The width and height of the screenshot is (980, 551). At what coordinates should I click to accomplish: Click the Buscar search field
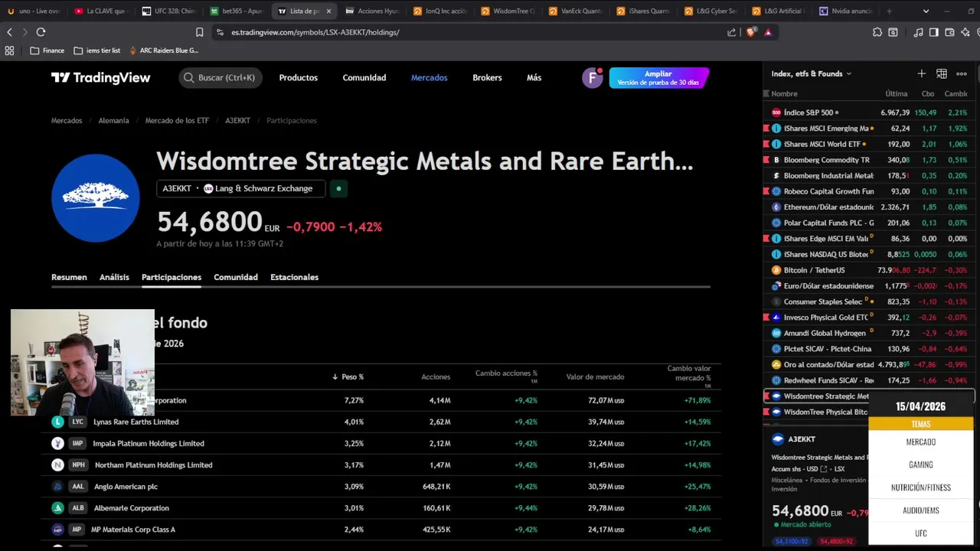220,78
